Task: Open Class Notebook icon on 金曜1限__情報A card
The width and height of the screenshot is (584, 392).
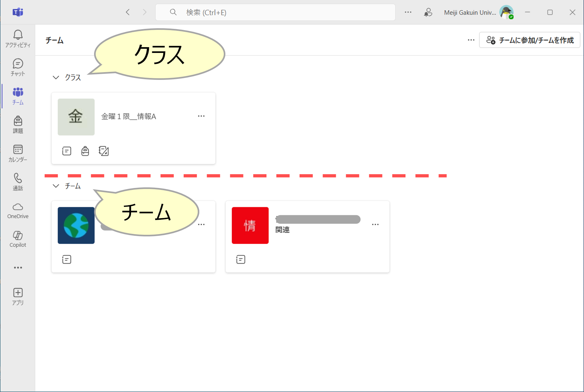Action: click(x=104, y=151)
